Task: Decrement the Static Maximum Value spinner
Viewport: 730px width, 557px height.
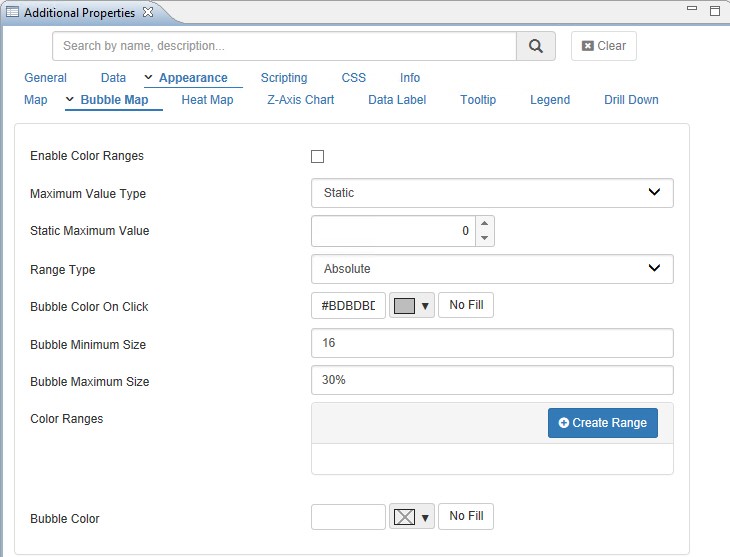Action: tap(484, 238)
